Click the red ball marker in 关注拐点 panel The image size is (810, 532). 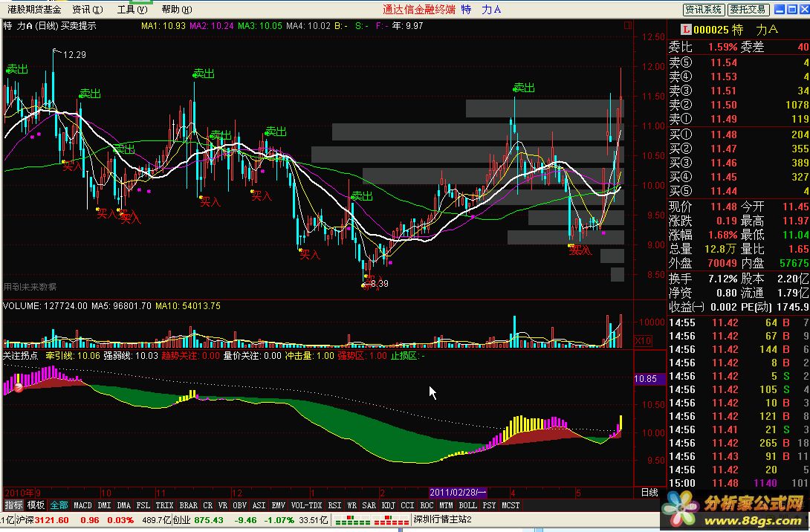[19, 387]
